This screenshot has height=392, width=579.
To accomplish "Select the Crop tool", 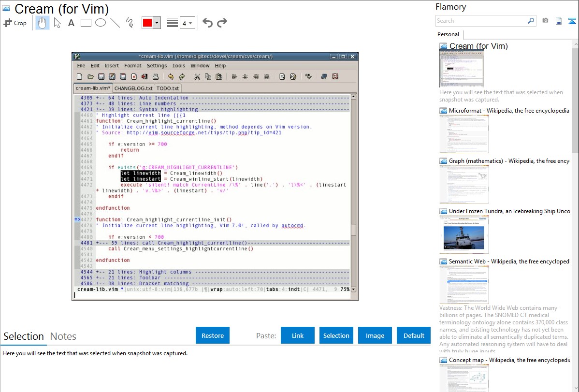I will (15, 23).
